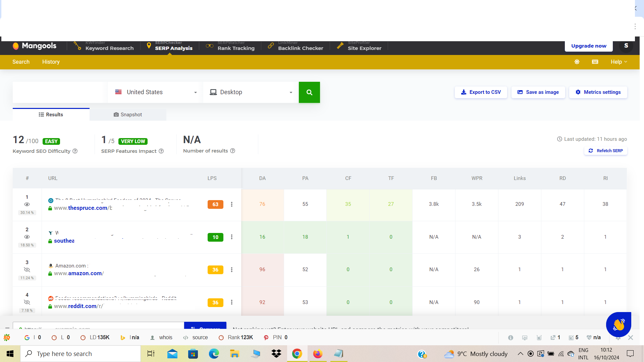Screen dimensions: 644x362
Task: Click the Pinterest PIN parameter
Action: (276, 338)
